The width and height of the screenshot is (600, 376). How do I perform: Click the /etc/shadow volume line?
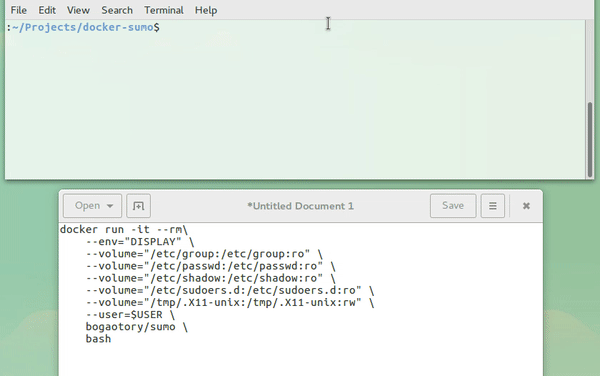(211, 278)
